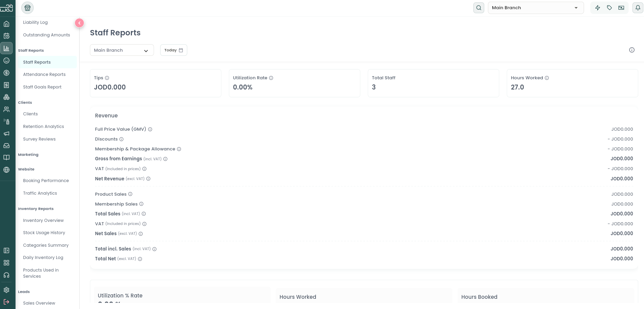Screen dimensions: 644x309
Task: Open Inventory Overview
Action: pyautogui.click(x=43, y=221)
